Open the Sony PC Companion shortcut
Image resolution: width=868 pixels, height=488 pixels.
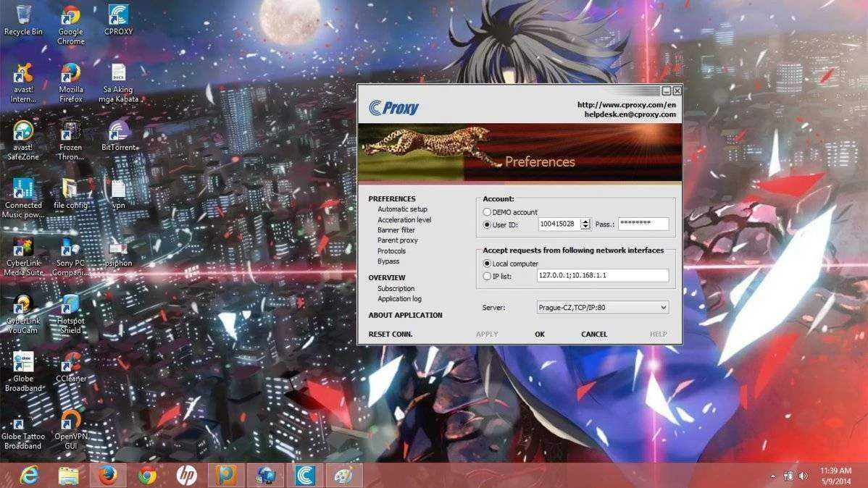pyautogui.click(x=71, y=256)
